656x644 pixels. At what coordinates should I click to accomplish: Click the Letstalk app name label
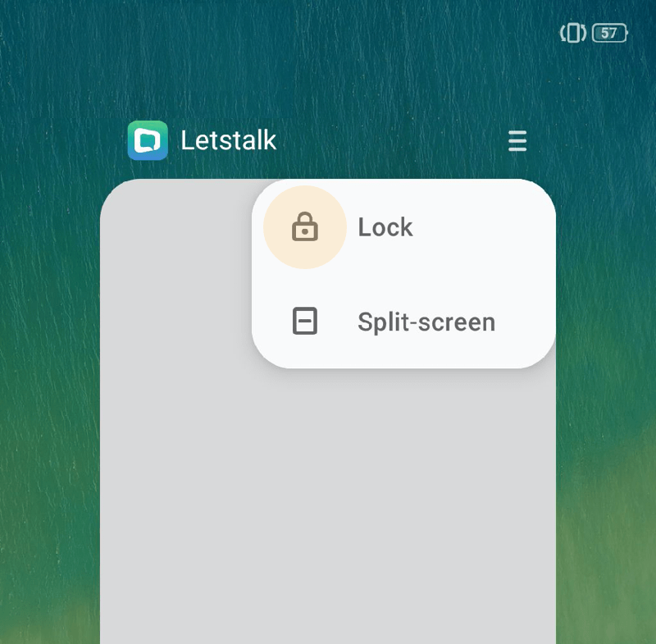click(229, 140)
